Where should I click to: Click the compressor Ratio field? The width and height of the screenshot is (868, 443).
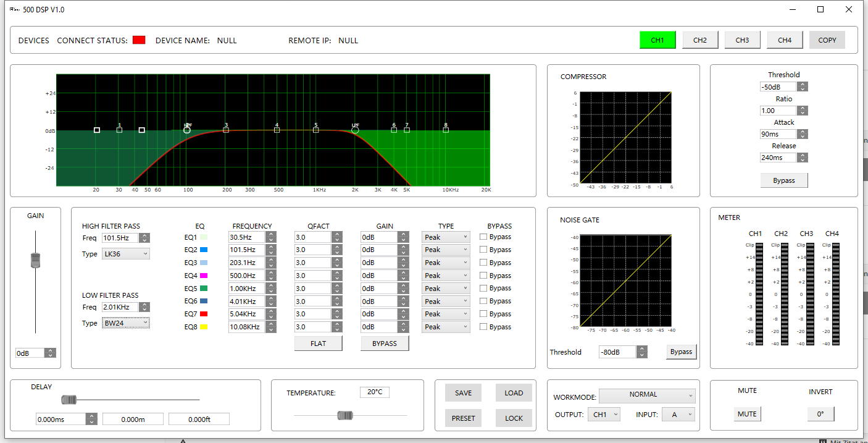coord(778,111)
